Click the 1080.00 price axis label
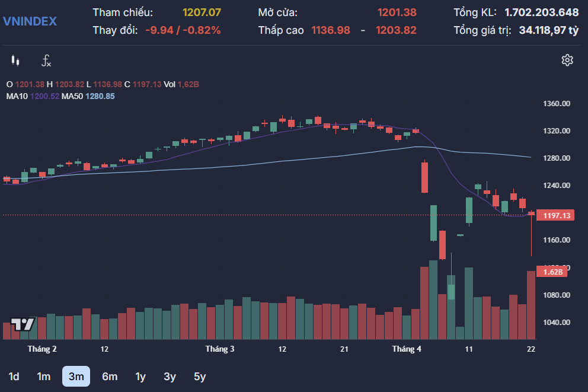The image size is (588, 392). (x=557, y=295)
